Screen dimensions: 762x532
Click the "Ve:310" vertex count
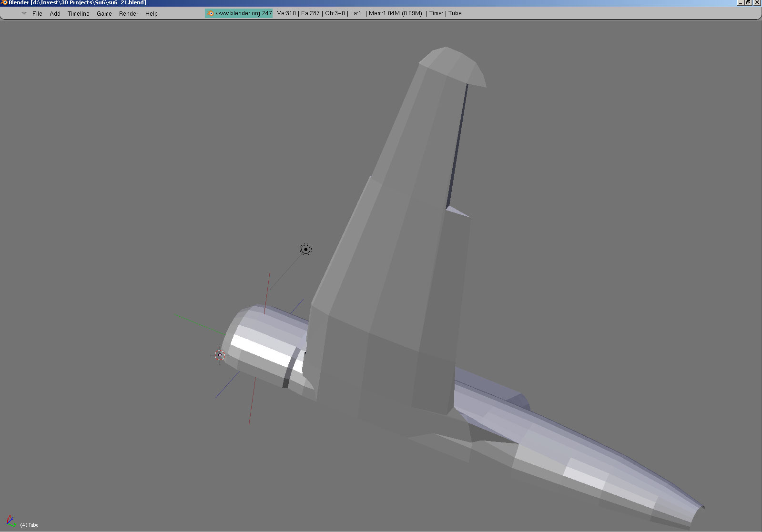(286, 13)
